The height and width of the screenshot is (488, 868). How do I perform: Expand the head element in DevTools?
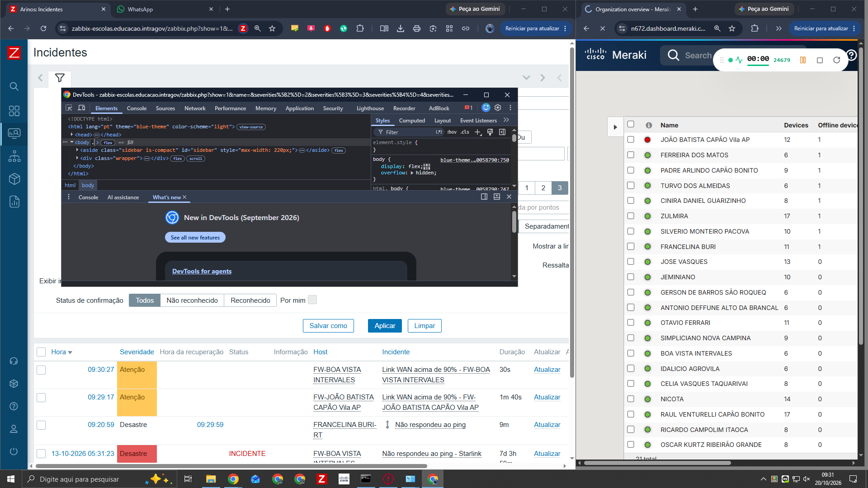[x=72, y=135]
